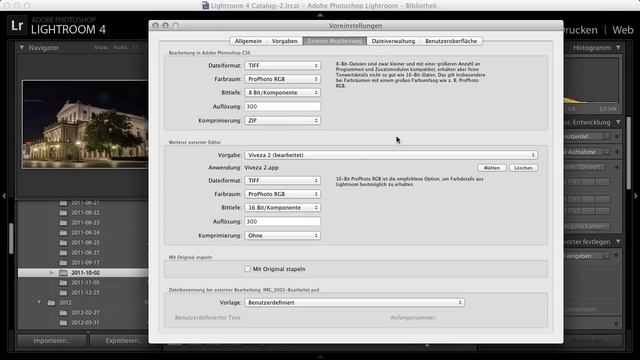
Task: Toggle left panel side arrow
Action: pos(4,196)
